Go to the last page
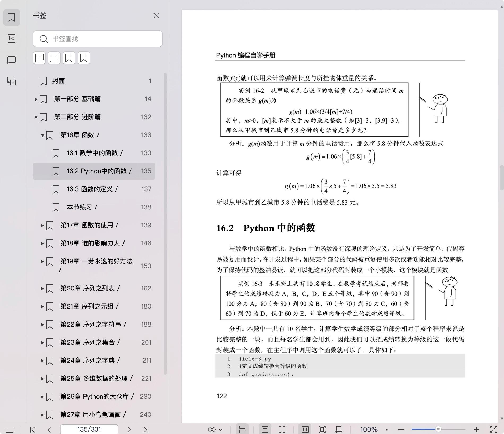504x434 pixels. click(x=146, y=429)
